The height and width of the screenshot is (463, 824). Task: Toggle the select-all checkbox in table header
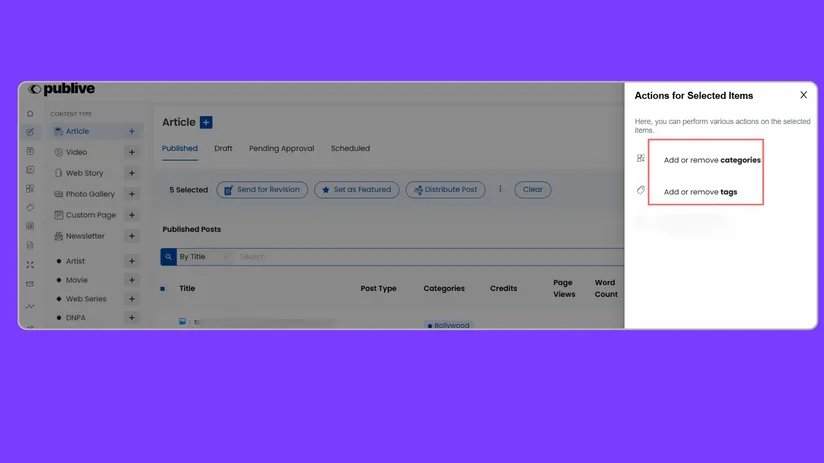click(163, 289)
